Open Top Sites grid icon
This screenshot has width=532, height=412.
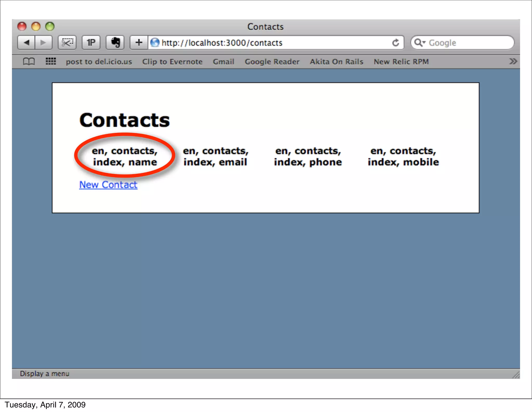51,62
